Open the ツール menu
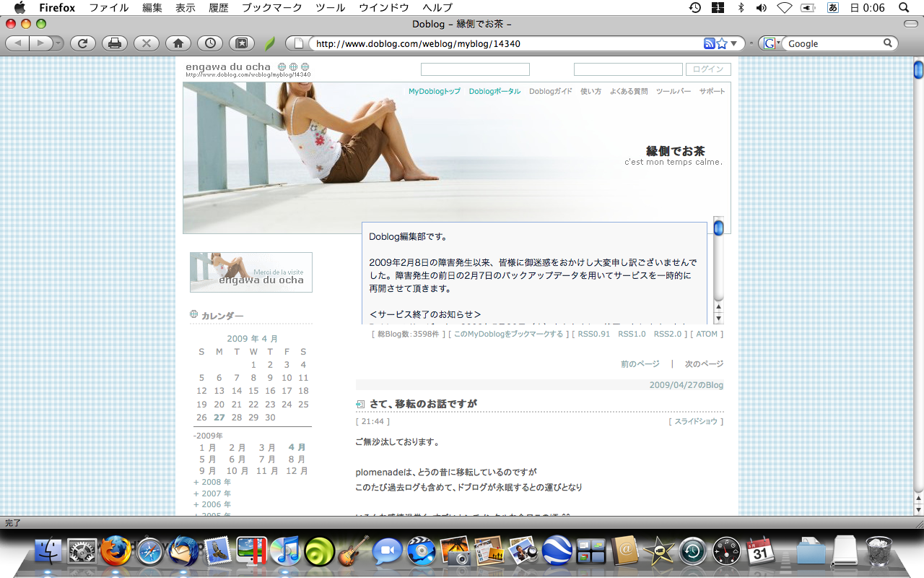This screenshot has width=924, height=578. [331, 8]
